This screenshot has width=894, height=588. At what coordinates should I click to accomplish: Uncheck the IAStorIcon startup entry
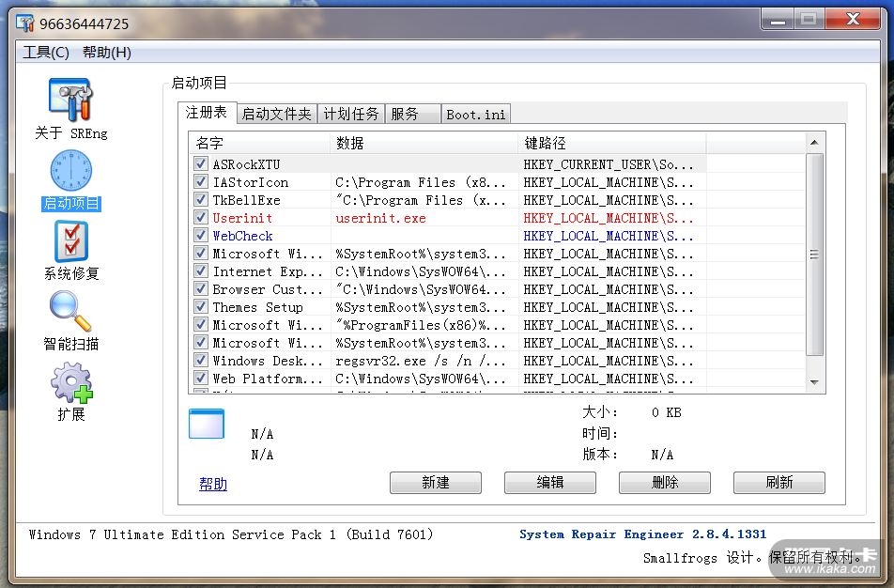tap(200, 182)
